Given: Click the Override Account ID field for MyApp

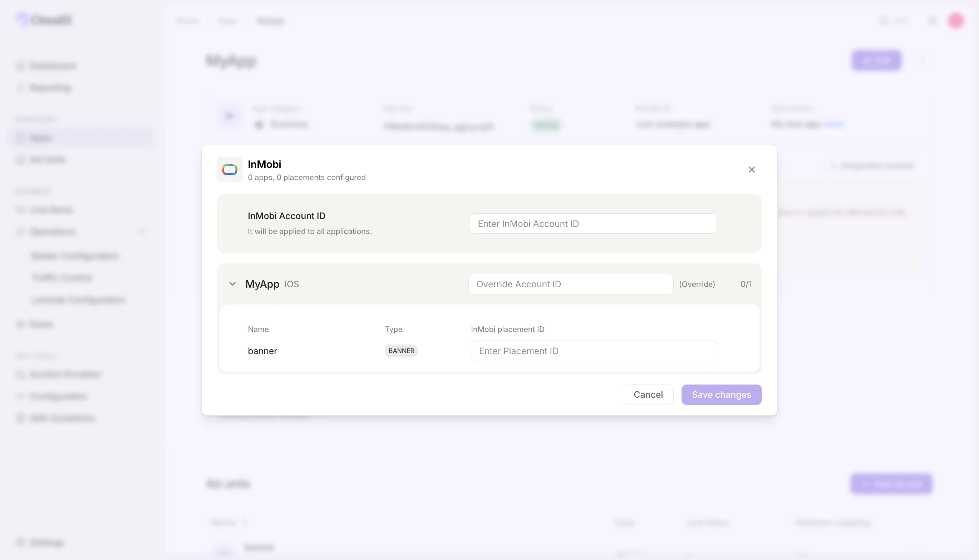Looking at the screenshot, I should click(x=570, y=284).
